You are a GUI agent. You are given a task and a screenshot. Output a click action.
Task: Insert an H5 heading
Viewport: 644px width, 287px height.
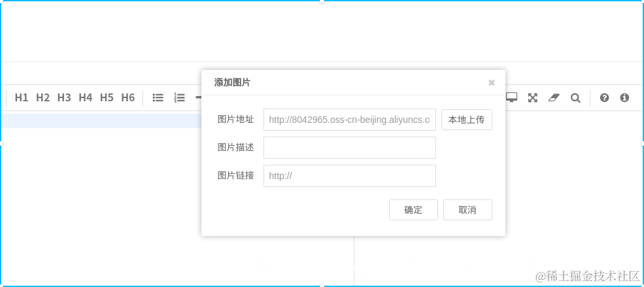[107, 97]
